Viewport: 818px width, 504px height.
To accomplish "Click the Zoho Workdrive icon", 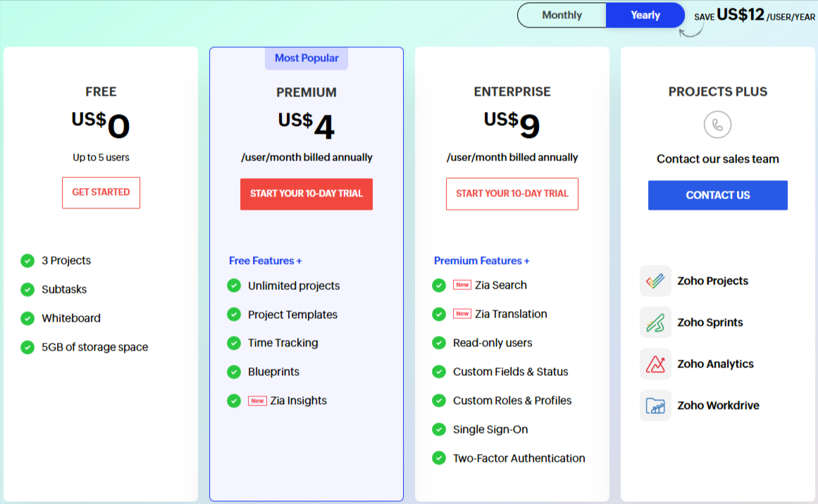I will [655, 405].
